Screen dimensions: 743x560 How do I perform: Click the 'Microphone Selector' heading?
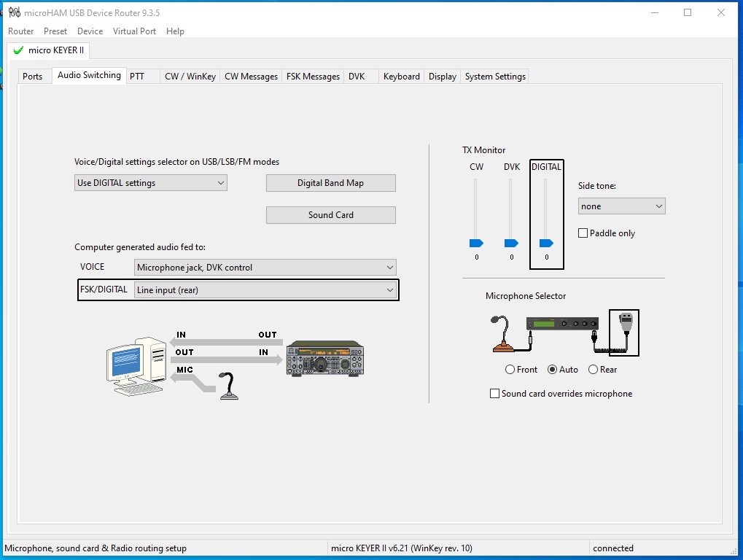coord(526,296)
